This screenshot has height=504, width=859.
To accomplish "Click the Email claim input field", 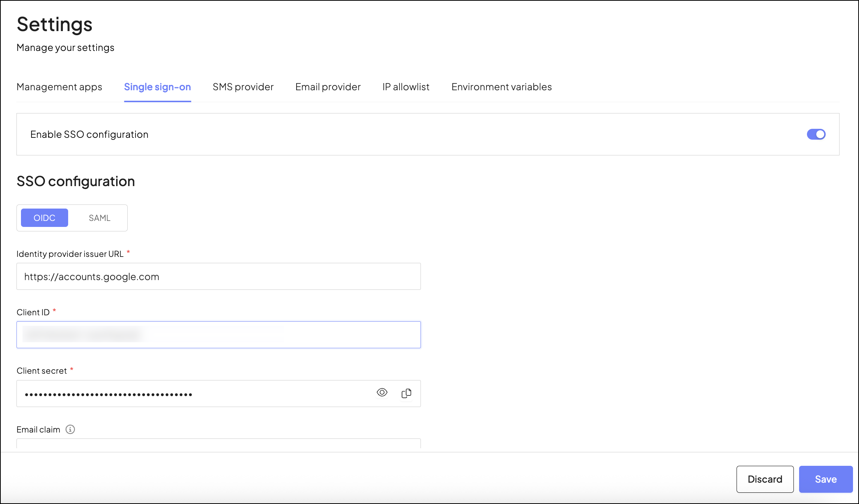I will click(218, 444).
